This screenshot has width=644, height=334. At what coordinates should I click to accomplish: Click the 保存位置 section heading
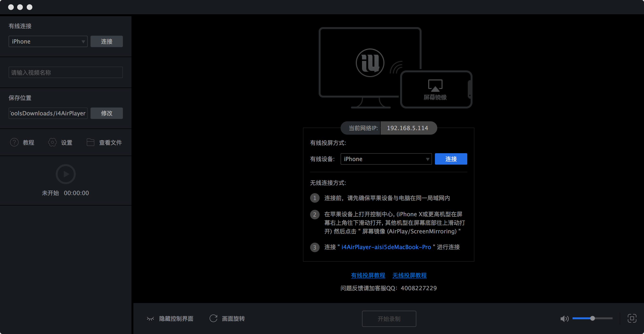pos(20,98)
